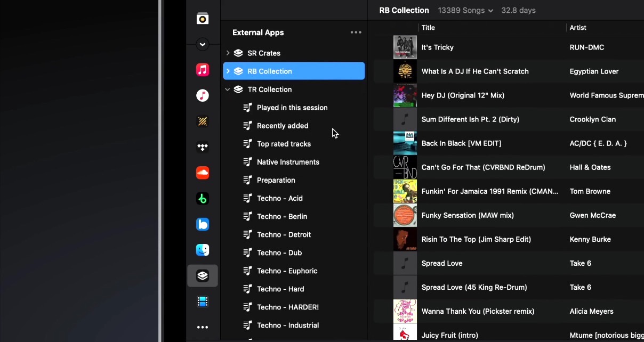
Task: Open the External Apps layers icon
Action: [x=203, y=275]
